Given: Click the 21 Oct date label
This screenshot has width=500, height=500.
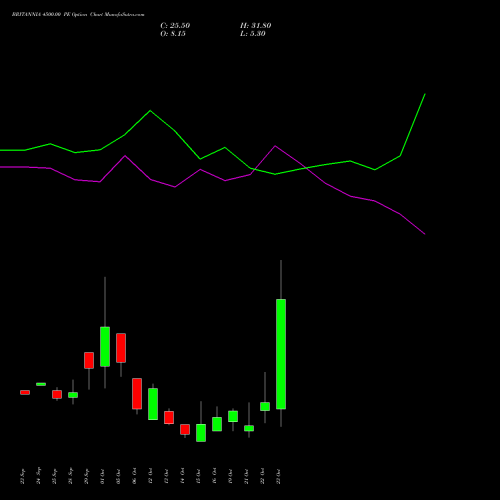Looking at the screenshot, I should [246, 476].
